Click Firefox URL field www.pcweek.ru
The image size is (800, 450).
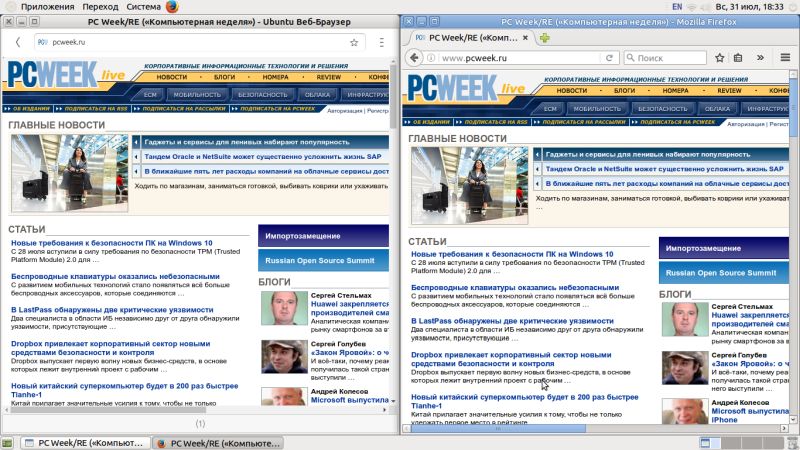[x=519, y=58]
